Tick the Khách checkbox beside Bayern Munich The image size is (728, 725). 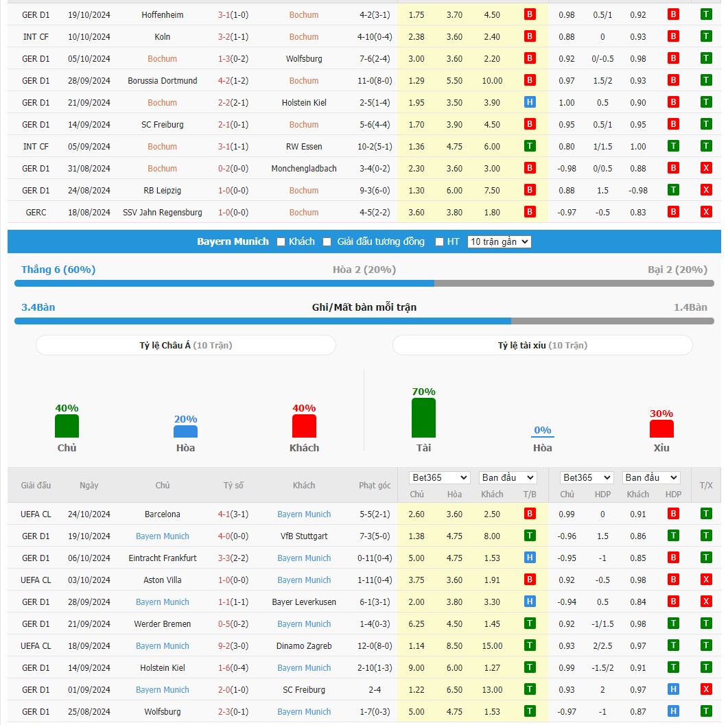[281, 242]
